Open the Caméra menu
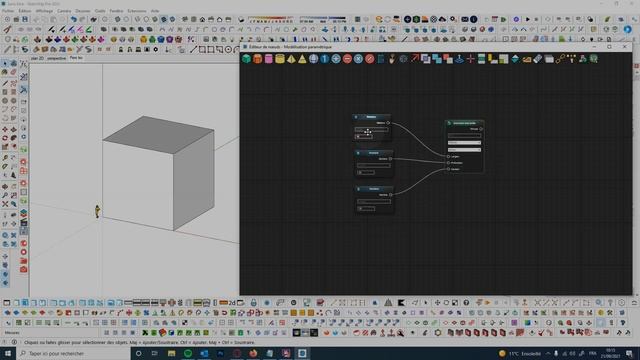Viewport: 640px width, 360px height. coord(64,11)
